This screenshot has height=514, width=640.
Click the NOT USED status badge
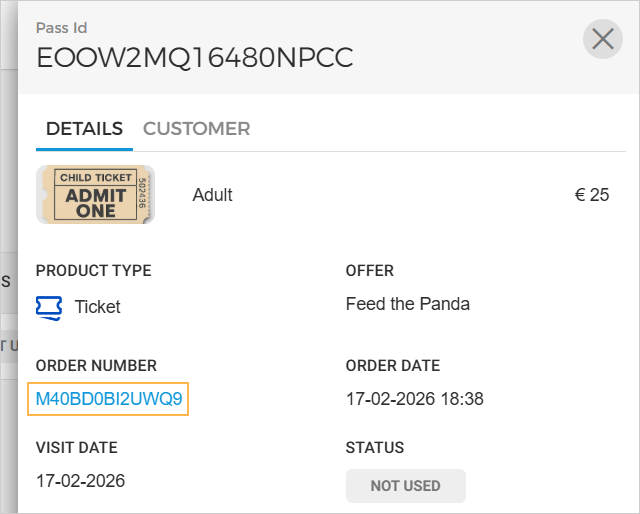(x=405, y=486)
